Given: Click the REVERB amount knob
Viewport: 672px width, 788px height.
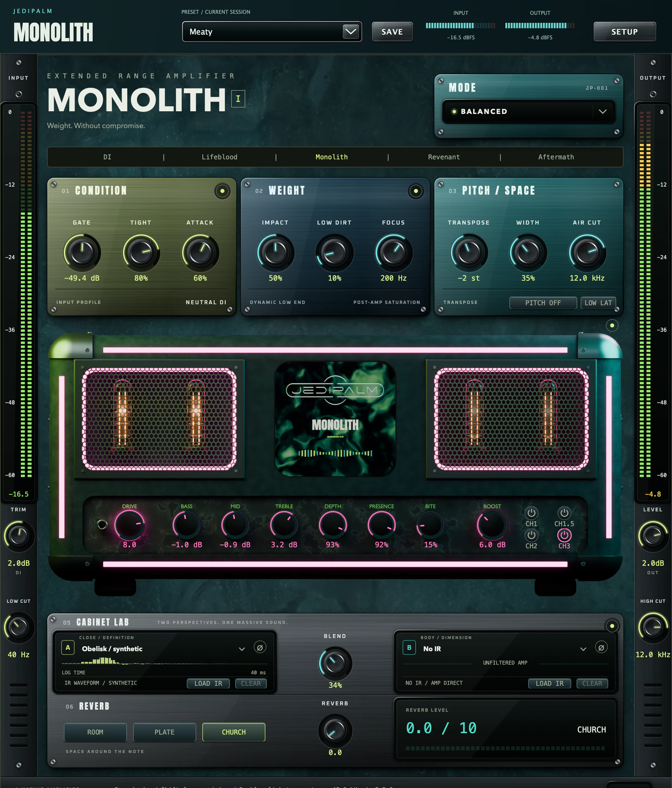Looking at the screenshot, I should click(335, 730).
